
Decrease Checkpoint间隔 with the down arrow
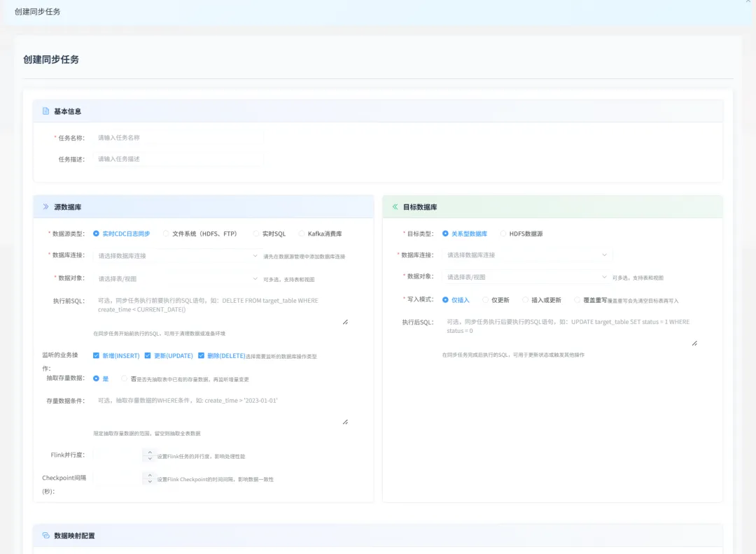[150, 482]
